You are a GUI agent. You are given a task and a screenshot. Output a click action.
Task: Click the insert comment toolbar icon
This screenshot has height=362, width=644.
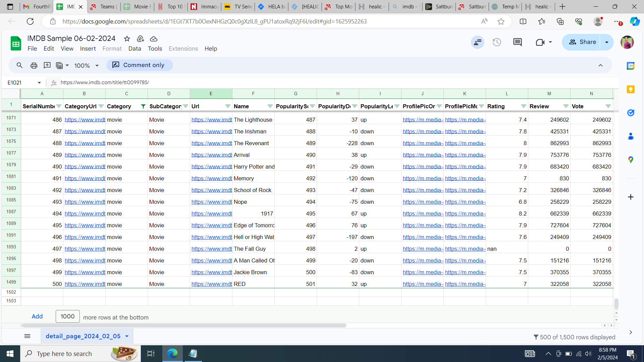pos(47,65)
